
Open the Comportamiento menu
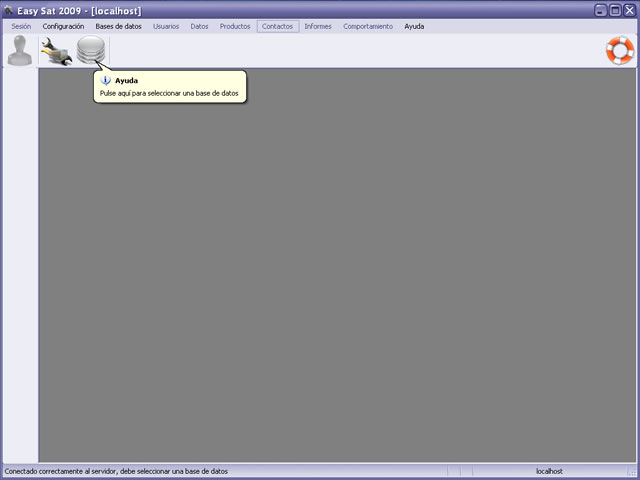tap(368, 27)
